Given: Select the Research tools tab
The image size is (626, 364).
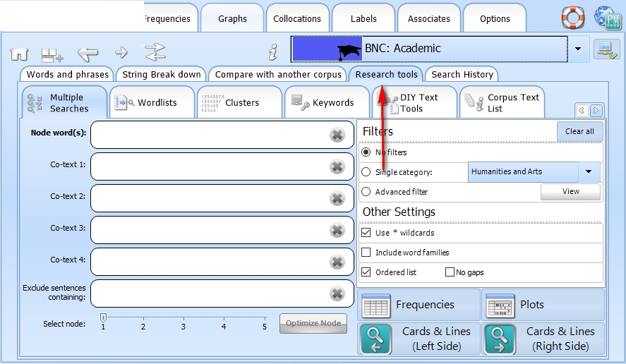Looking at the screenshot, I should 387,74.
